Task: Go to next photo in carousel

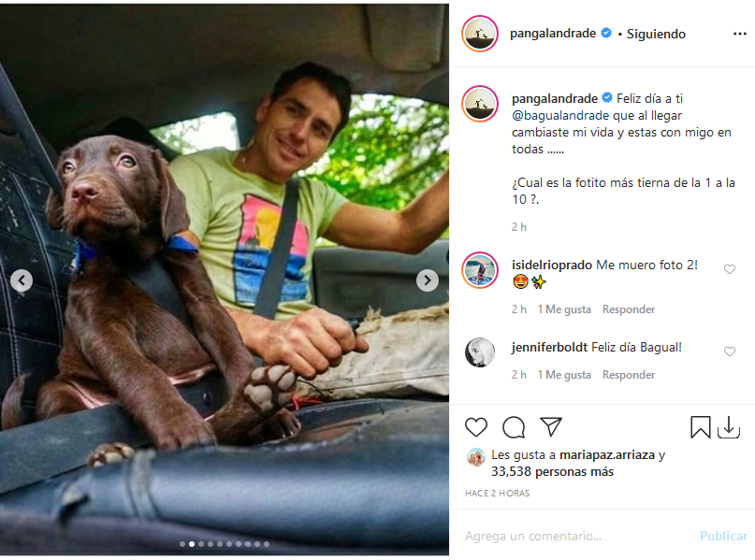Action: click(427, 280)
